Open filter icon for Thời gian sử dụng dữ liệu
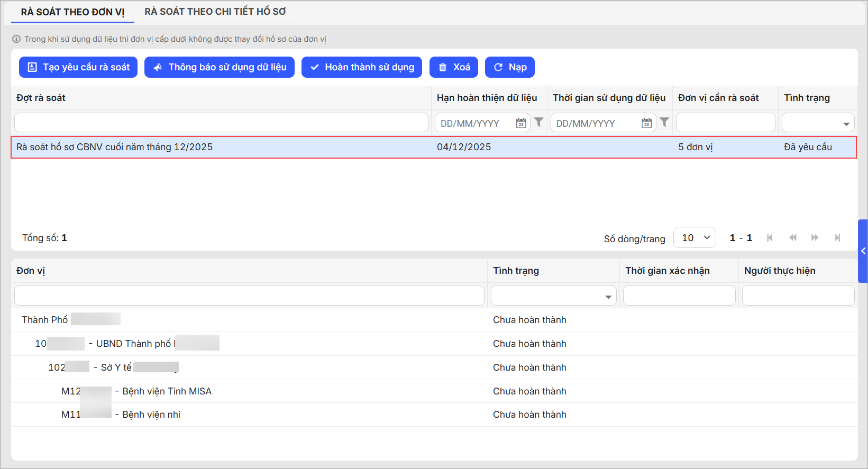 click(664, 122)
